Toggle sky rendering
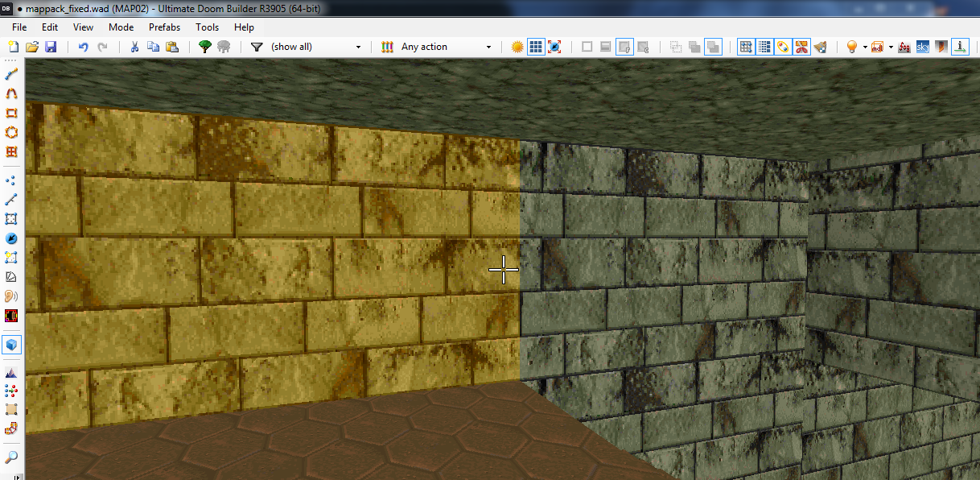This screenshot has width=980, height=480. coord(923,47)
